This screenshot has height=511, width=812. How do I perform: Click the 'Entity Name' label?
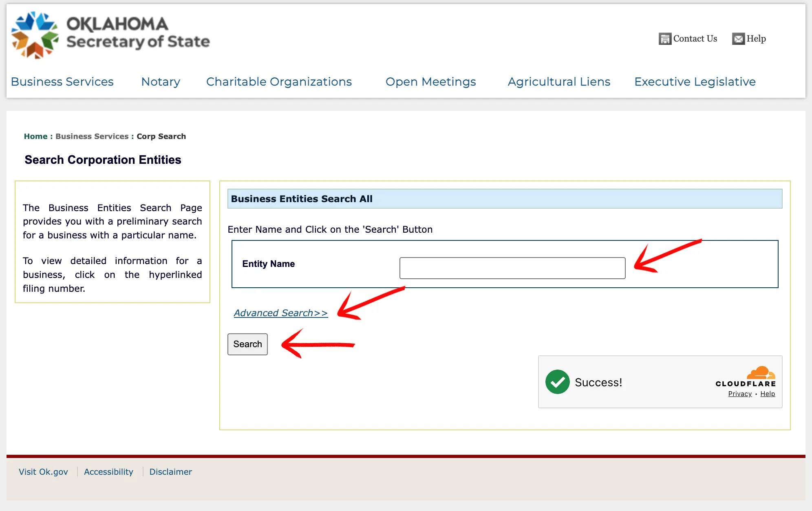[x=268, y=264]
